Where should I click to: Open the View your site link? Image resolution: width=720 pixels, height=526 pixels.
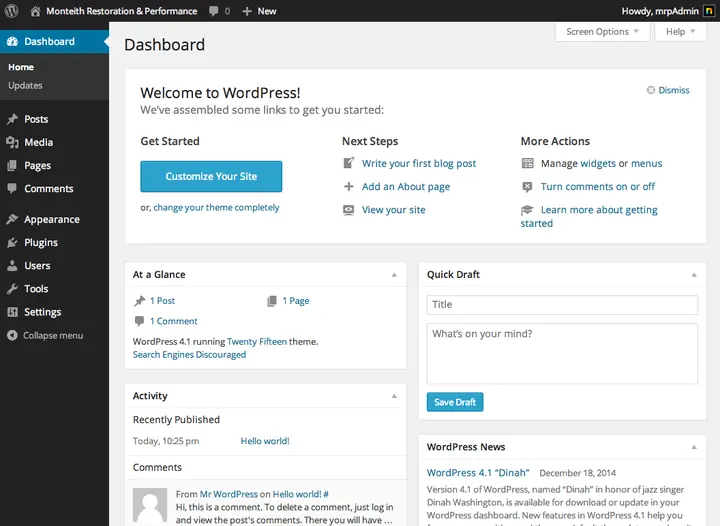click(394, 210)
